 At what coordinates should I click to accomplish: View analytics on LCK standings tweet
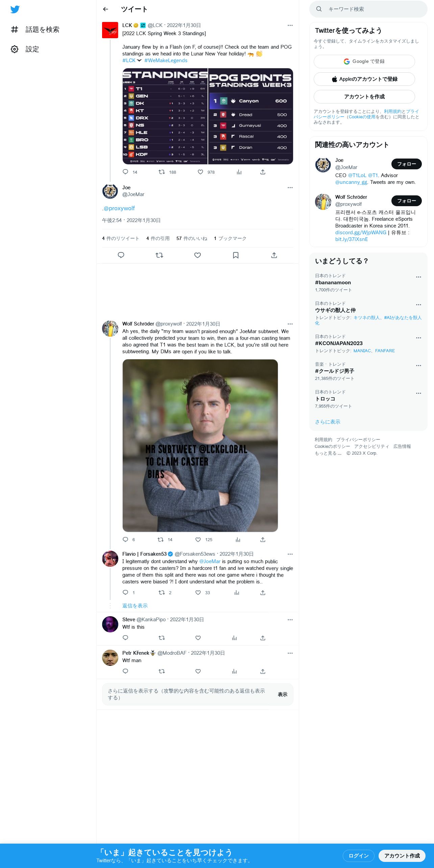(239, 172)
